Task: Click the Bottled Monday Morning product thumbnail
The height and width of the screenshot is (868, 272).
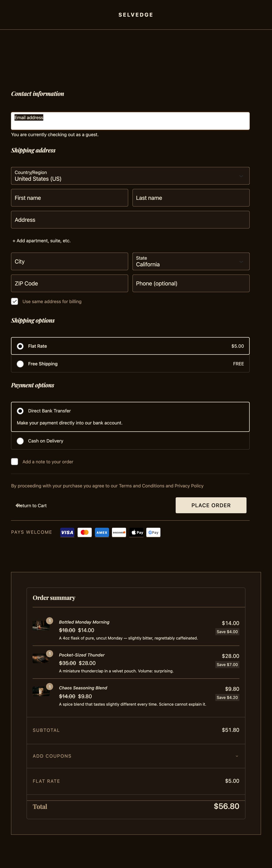Action: (41, 625)
